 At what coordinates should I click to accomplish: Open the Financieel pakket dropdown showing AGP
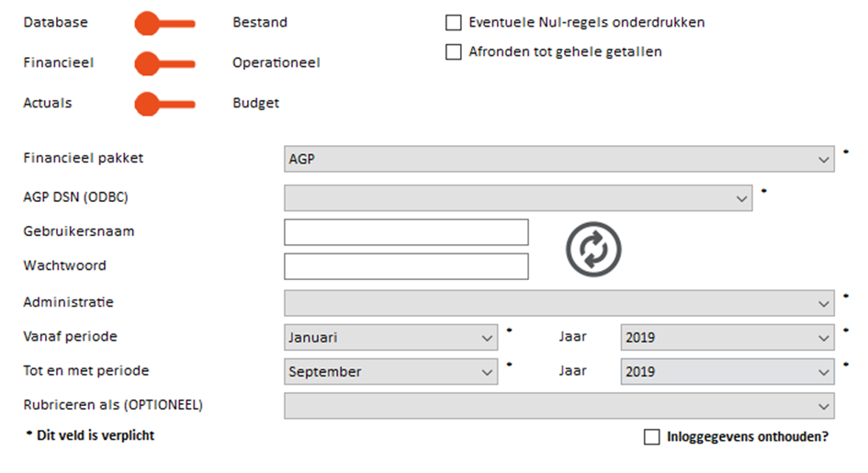click(559, 159)
